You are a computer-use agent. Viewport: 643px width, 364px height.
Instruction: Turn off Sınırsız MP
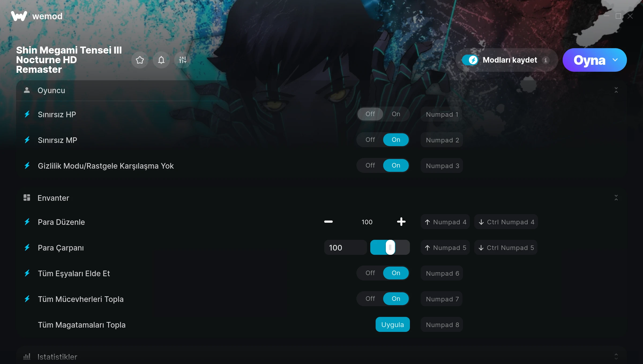[x=370, y=140]
